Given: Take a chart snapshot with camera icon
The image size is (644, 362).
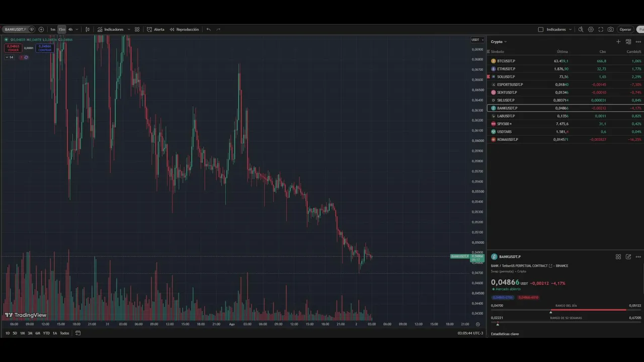Looking at the screenshot, I should (610, 29).
